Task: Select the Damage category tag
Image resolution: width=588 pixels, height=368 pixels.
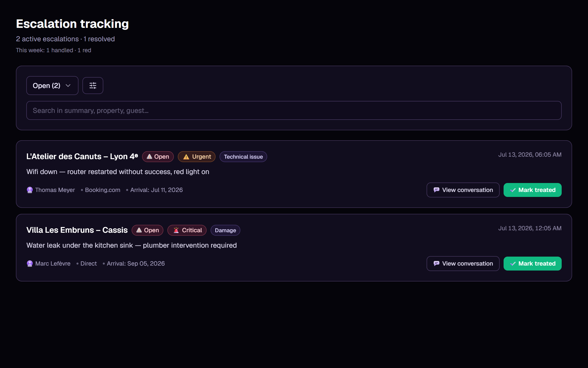Action: pos(225,230)
